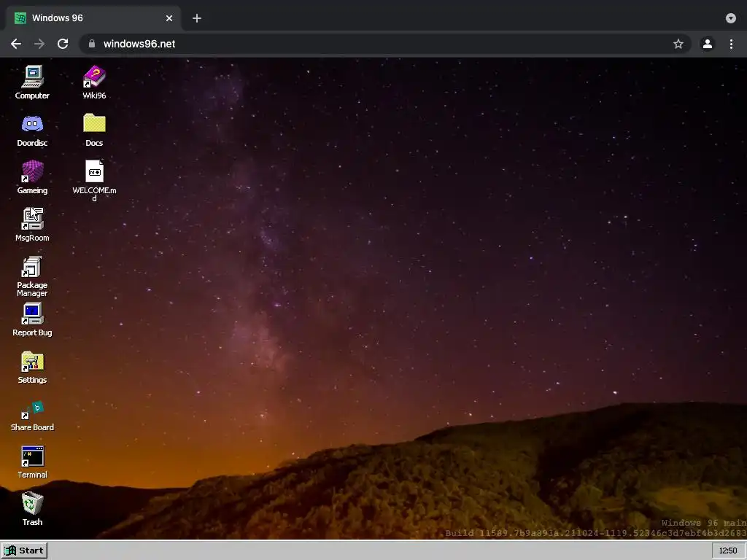
Task: Click the Start button in taskbar
Action: pos(24,551)
